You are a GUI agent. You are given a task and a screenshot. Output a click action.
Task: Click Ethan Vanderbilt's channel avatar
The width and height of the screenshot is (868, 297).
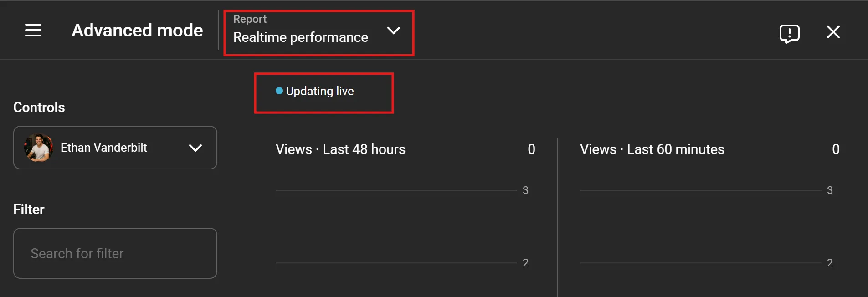39,147
